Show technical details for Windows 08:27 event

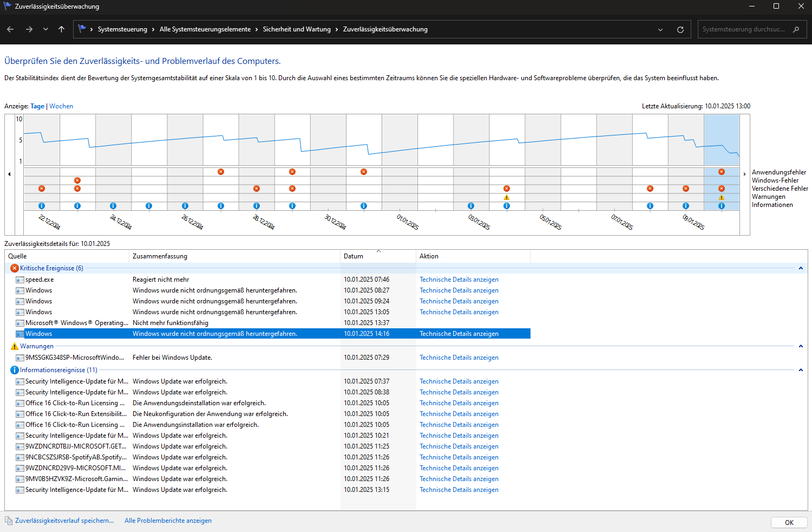[459, 290]
